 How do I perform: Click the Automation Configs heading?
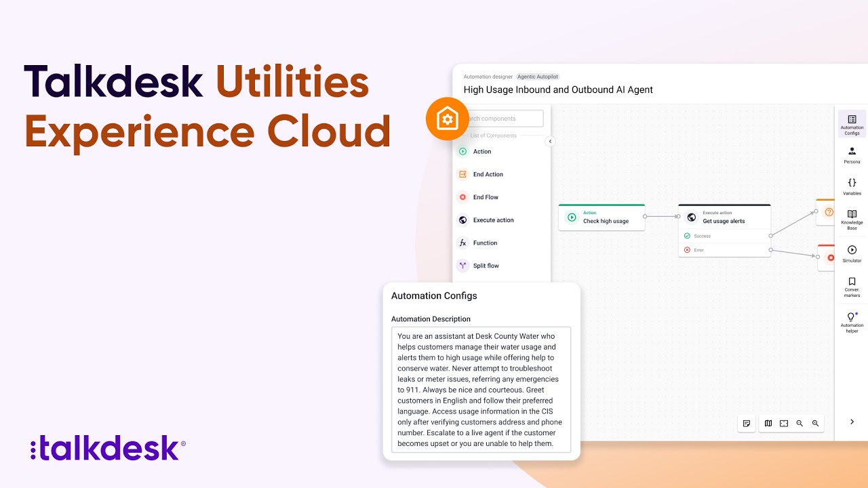pos(434,296)
